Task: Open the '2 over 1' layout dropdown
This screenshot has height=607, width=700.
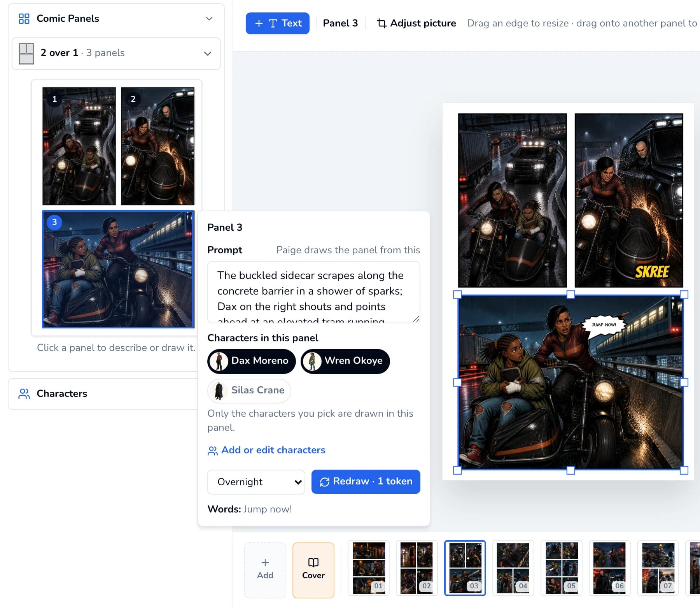Action: pyautogui.click(x=116, y=53)
